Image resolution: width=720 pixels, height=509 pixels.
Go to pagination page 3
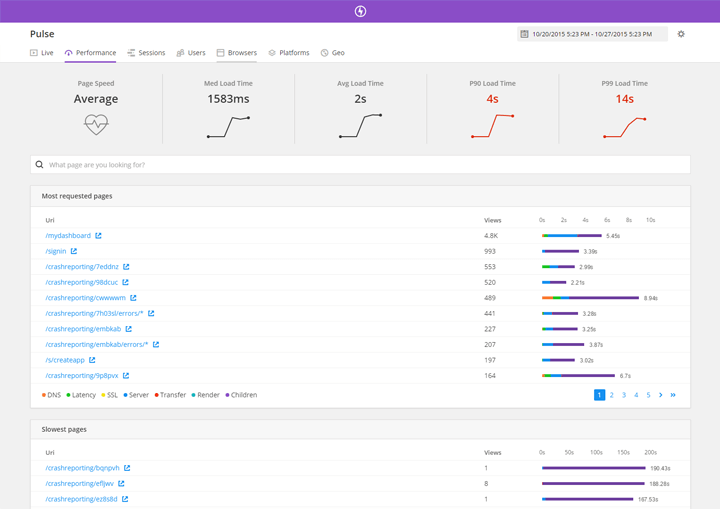click(624, 395)
